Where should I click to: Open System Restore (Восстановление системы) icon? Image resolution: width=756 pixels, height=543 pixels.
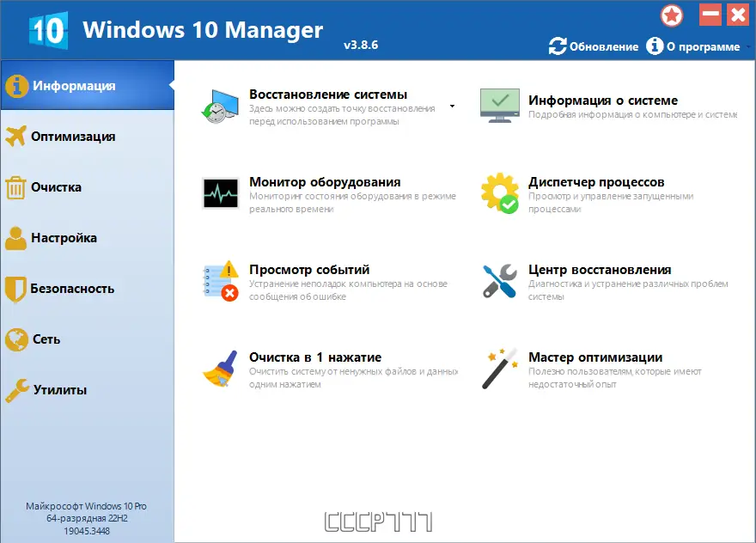[x=219, y=102]
